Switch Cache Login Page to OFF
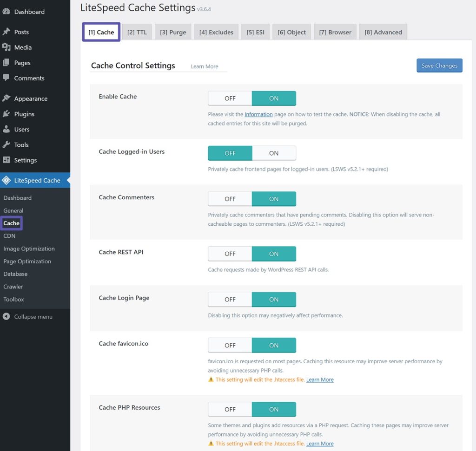The width and height of the screenshot is (476, 451). click(230, 300)
